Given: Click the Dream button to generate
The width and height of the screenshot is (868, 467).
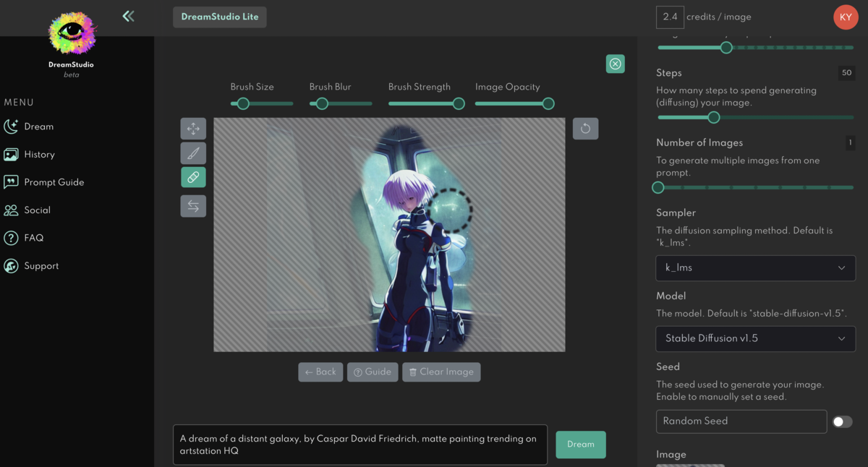Looking at the screenshot, I should coord(581,445).
